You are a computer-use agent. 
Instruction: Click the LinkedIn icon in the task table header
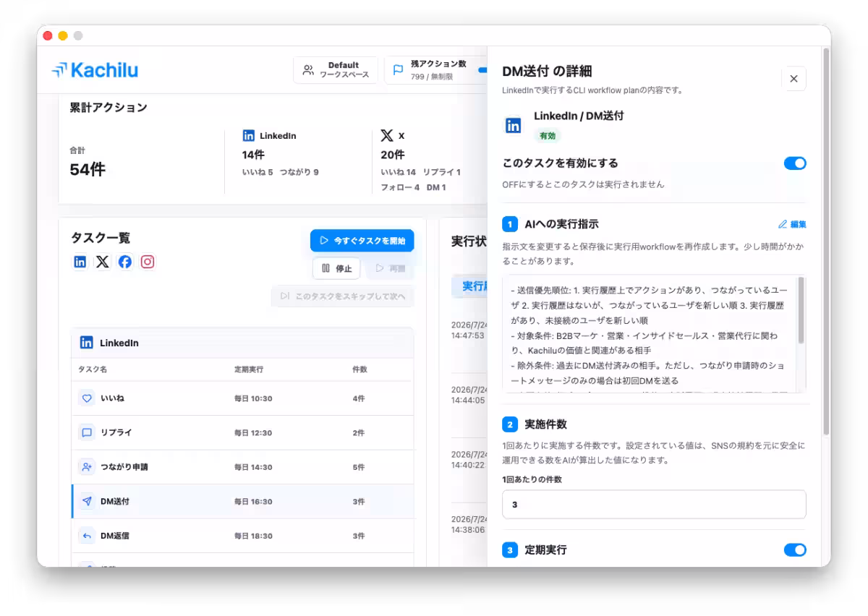[x=86, y=343]
